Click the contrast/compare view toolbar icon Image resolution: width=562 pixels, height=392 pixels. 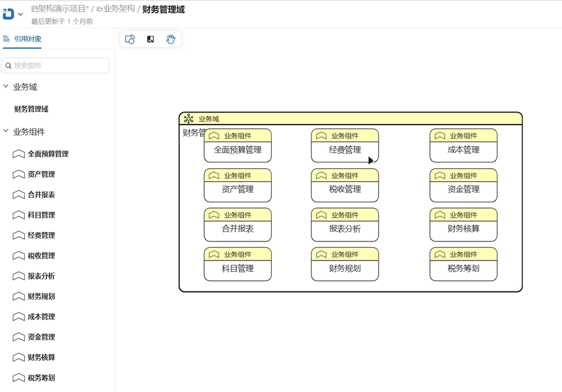[150, 39]
